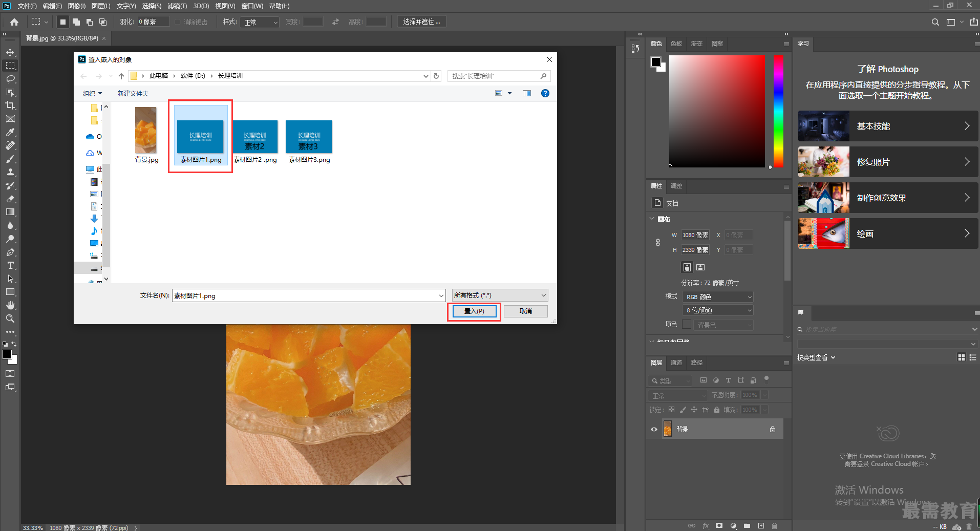This screenshot has height=531, width=980.
Task: Click the 取消 cancel button
Action: point(526,311)
